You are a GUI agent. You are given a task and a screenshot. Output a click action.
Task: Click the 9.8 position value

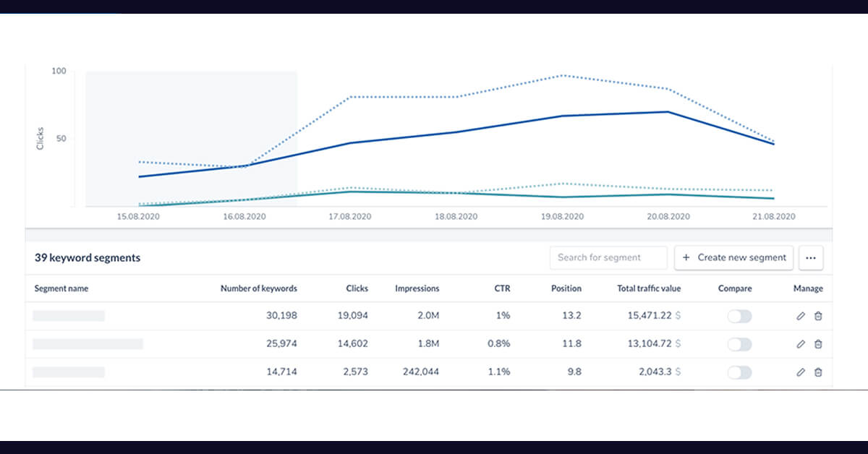pyautogui.click(x=574, y=372)
